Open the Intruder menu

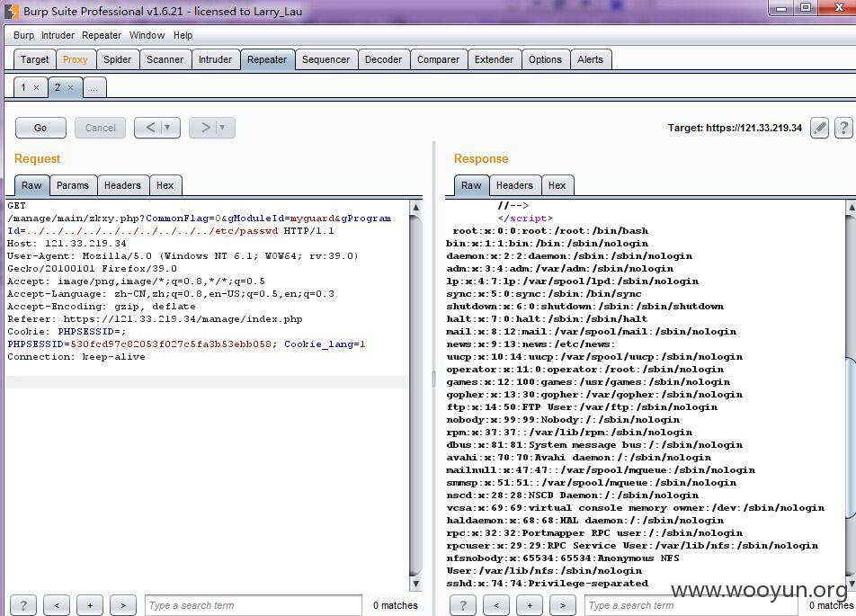[x=58, y=35]
